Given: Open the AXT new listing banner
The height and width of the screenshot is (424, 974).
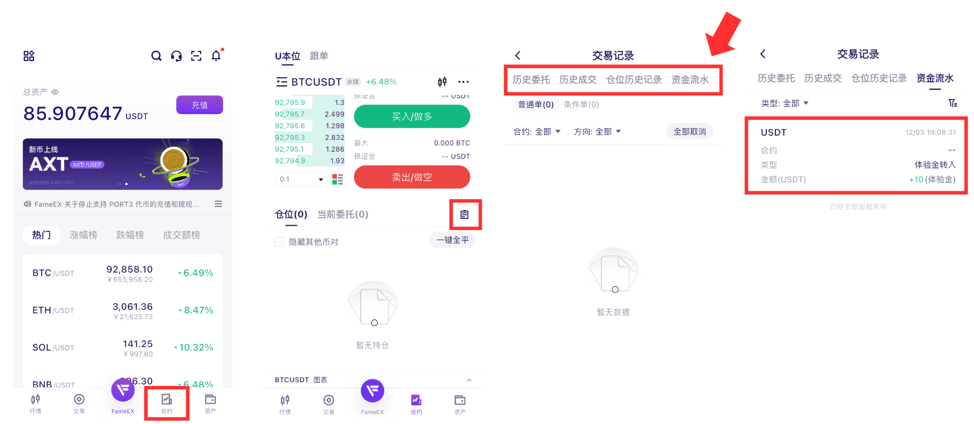Looking at the screenshot, I should 123,164.
